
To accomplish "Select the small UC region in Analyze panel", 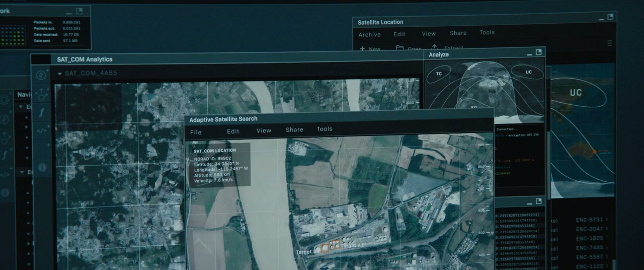I will tap(528, 72).
